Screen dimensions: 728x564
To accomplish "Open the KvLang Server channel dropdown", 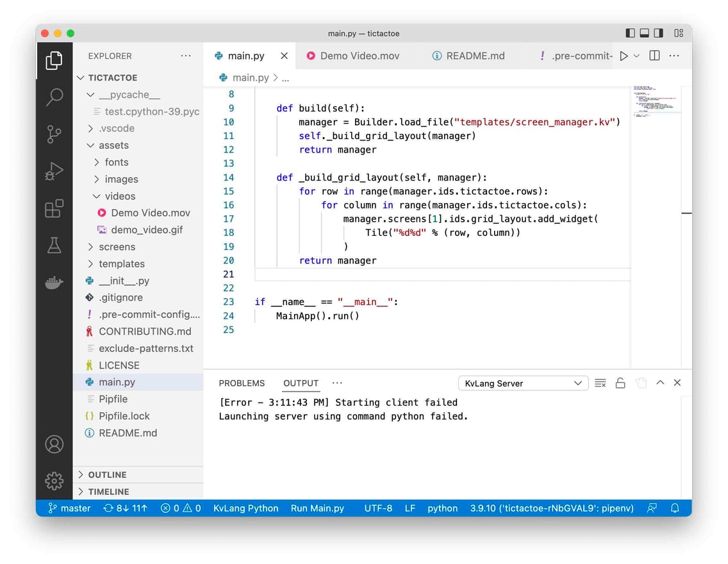I will [x=523, y=383].
